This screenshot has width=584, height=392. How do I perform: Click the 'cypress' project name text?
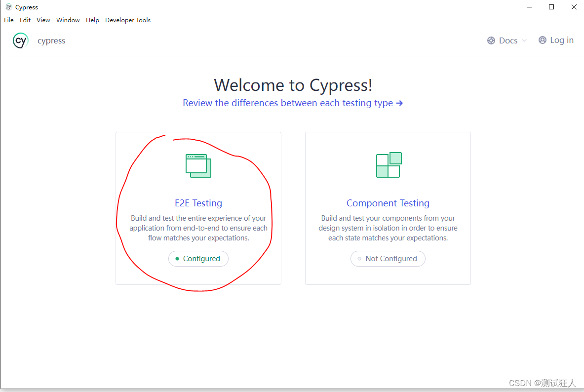(51, 40)
